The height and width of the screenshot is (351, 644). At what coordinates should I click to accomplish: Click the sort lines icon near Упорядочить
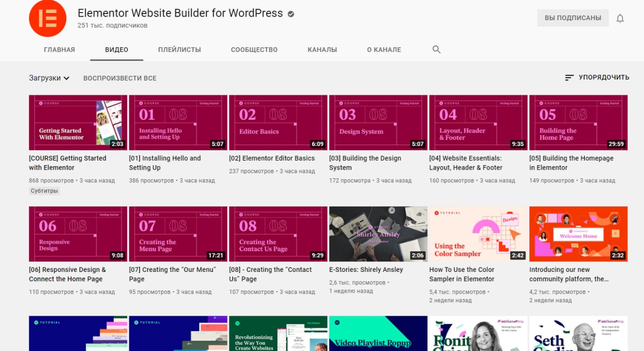coord(570,78)
